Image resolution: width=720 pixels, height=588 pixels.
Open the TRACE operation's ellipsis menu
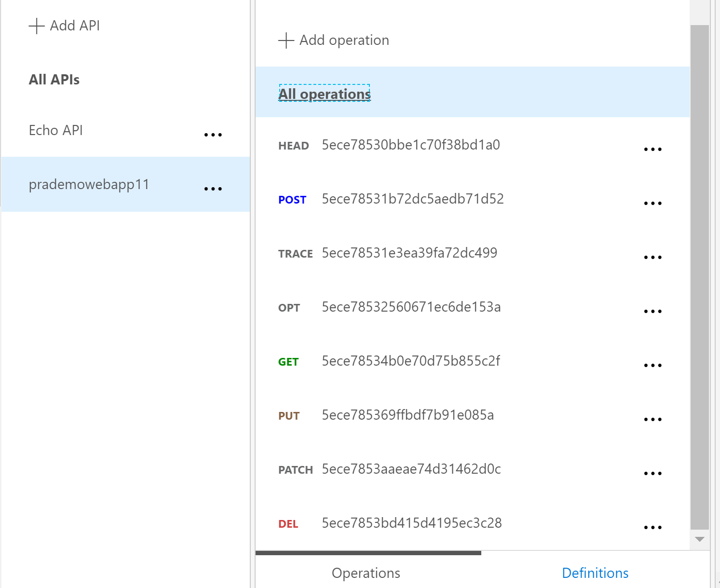pyautogui.click(x=653, y=257)
